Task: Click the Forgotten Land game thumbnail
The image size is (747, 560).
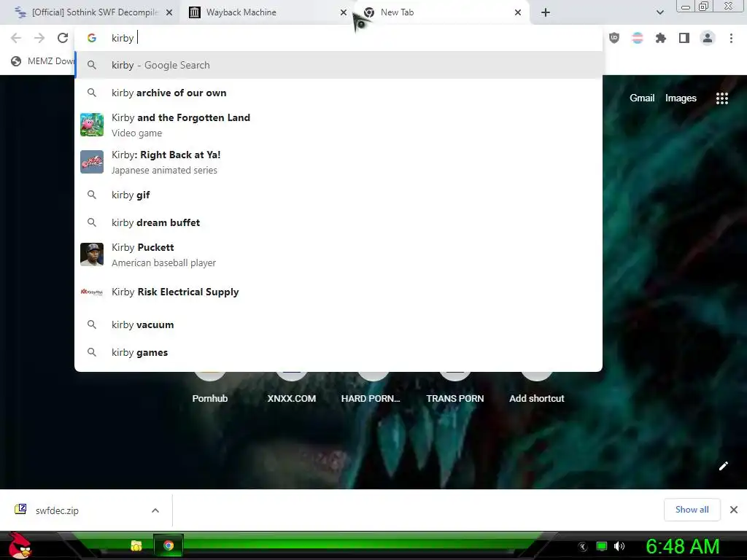Action: pyautogui.click(x=92, y=125)
